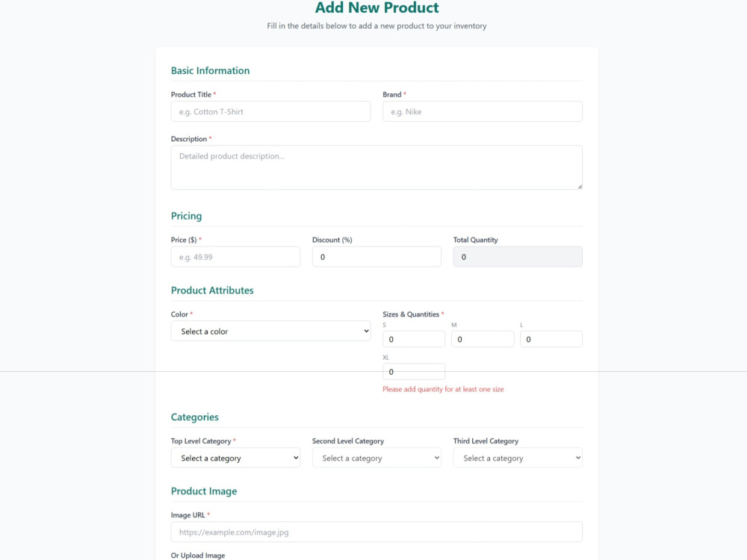Click the XL size quantity field
The image size is (747, 560).
(414, 371)
